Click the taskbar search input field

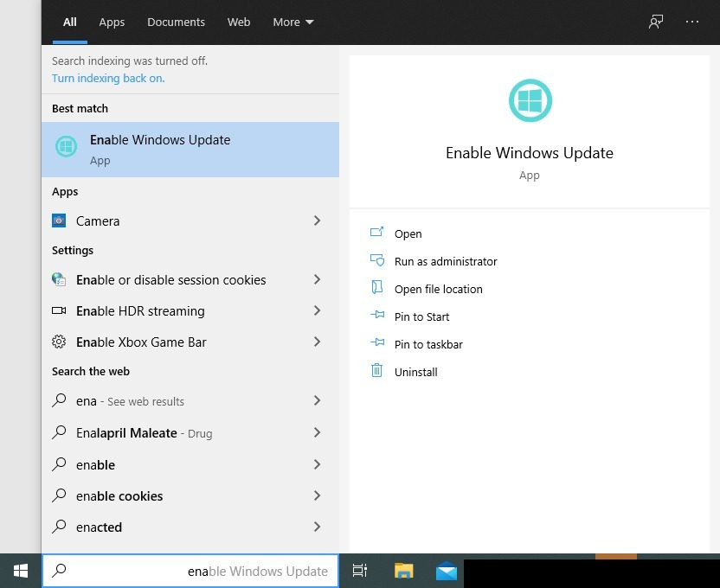[190, 571]
